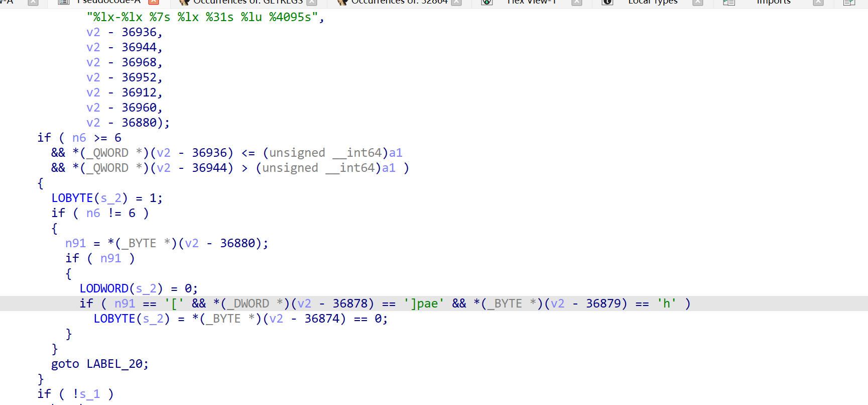
Task: Click s_2 on the "== 0;" assignment line
Action: 153,319
